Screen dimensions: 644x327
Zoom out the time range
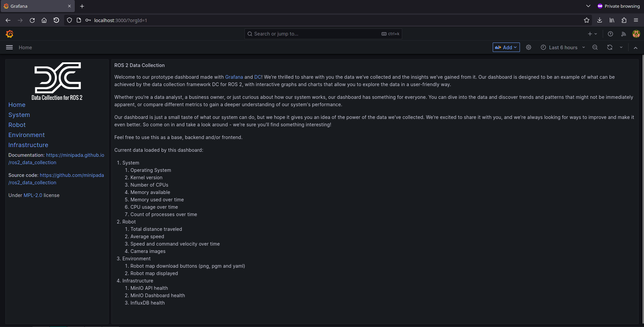pos(595,48)
